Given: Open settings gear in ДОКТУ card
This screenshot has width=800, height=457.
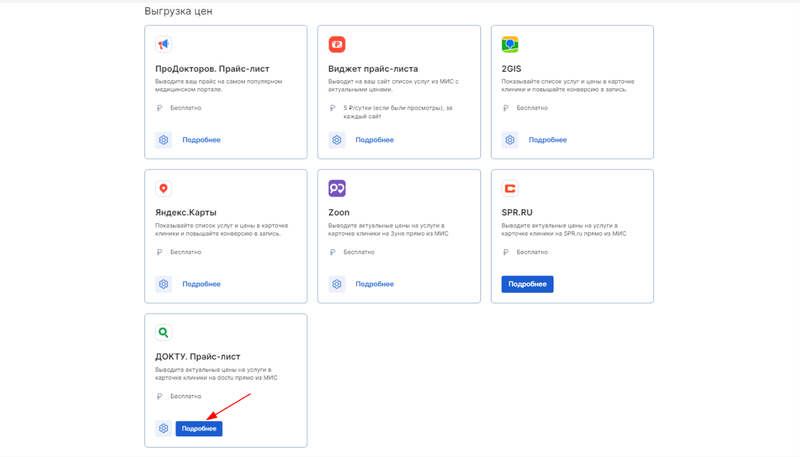Looking at the screenshot, I should point(163,428).
